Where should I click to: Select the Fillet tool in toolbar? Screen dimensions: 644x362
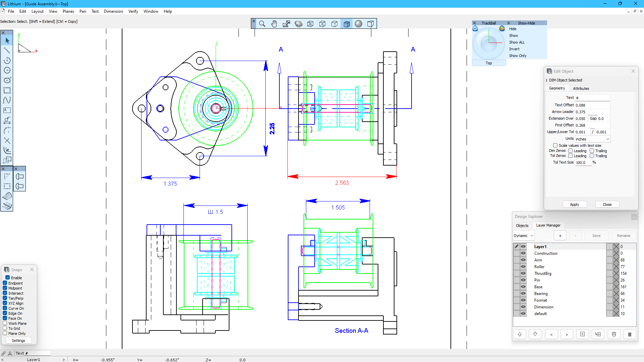7,150
